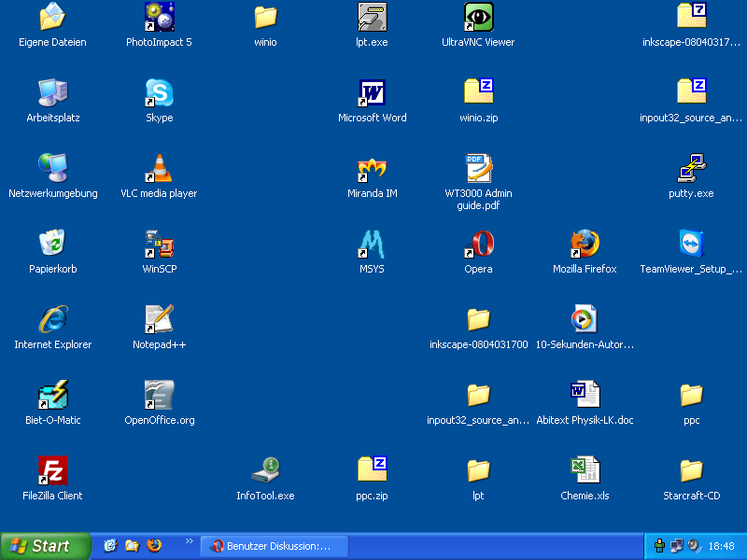Launch Firefox from the Quick Launch bar

click(153, 545)
